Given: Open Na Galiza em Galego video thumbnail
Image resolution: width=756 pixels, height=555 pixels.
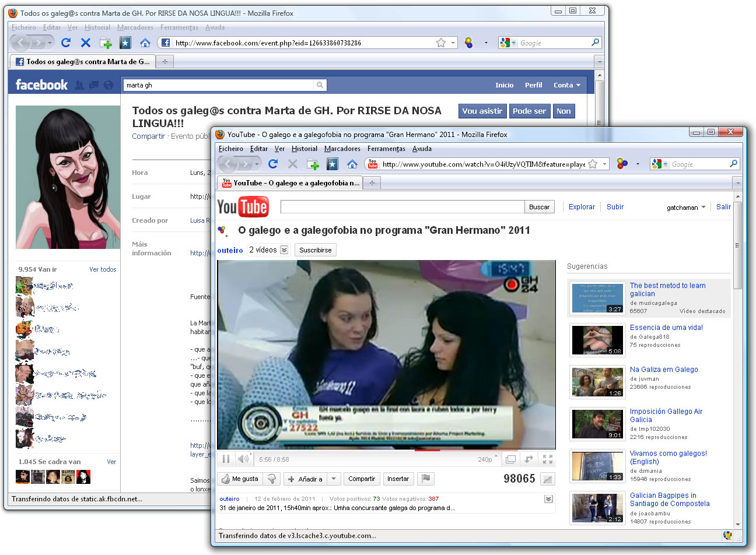Looking at the screenshot, I should tap(597, 382).
